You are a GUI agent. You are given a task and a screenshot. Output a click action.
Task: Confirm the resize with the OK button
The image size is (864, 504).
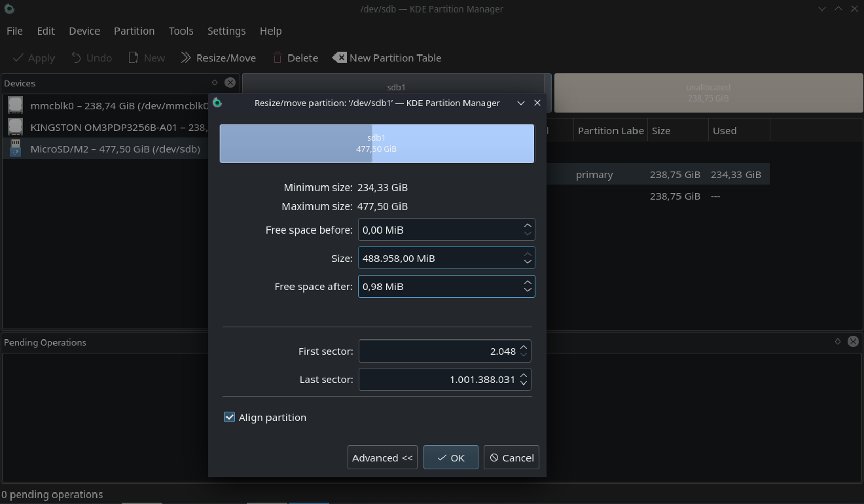pyautogui.click(x=450, y=457)
